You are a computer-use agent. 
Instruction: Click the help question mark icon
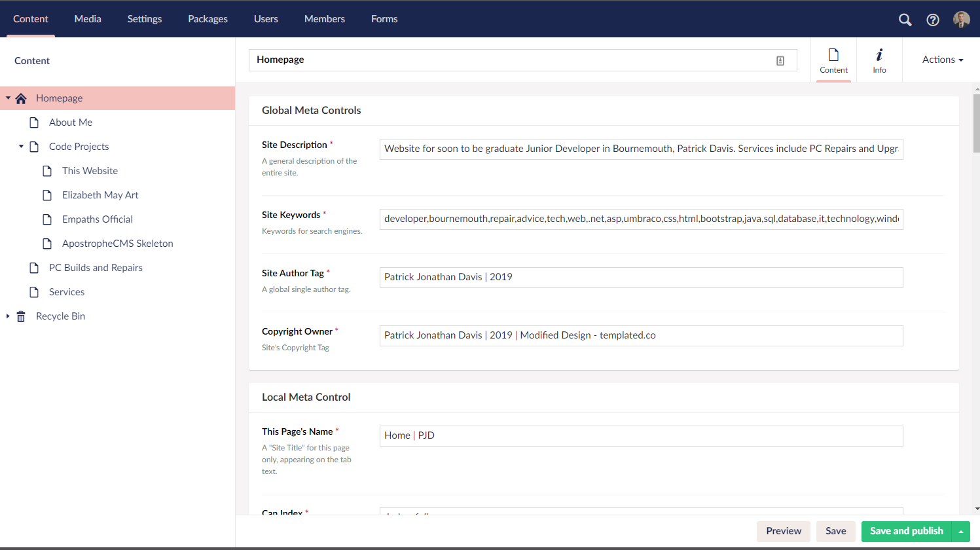(932, 20)
